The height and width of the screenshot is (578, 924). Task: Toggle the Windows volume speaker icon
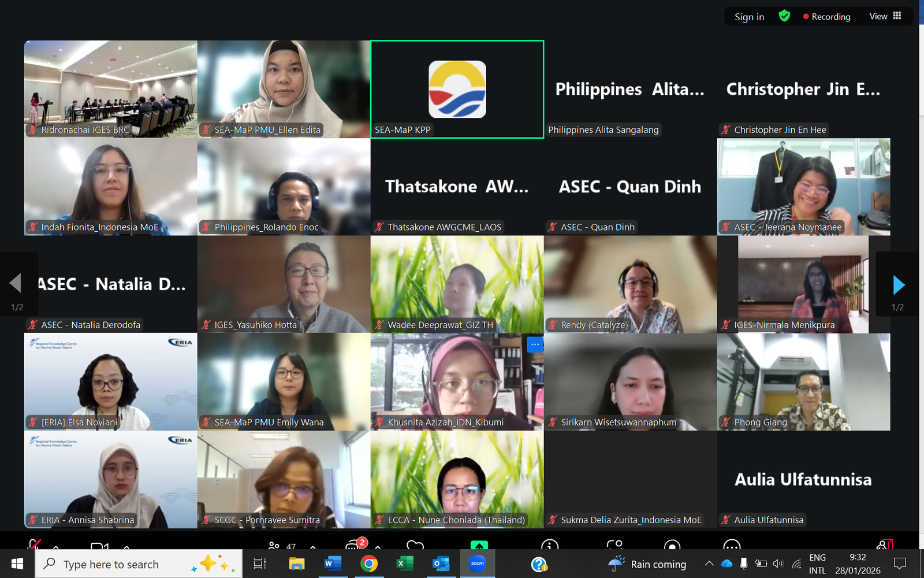778,564
